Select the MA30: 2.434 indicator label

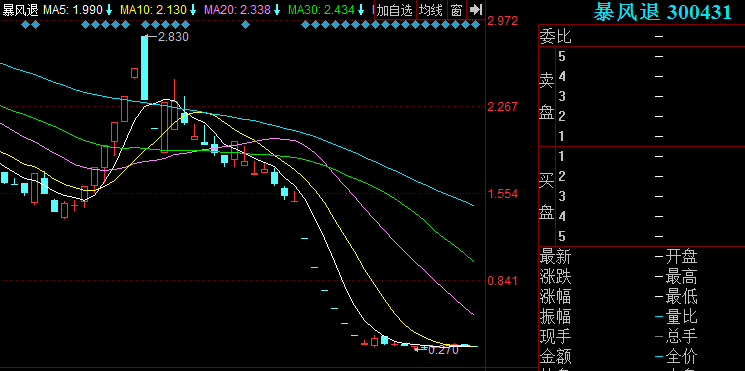click(321, 10)
